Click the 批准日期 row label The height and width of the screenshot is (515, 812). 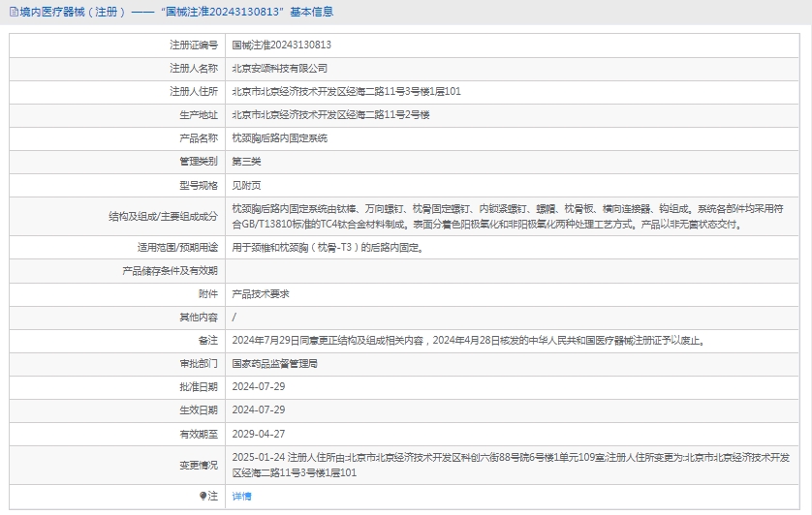pos(199,387)
